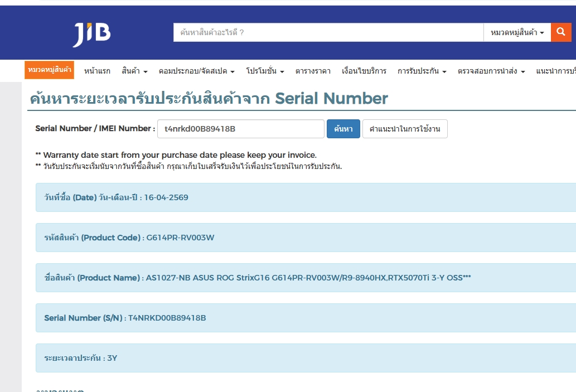This screenshot has height=392, width=576.
Task: Open the หมวดหมู่สินค้า dropdown beside the search box
Action: [x=517, y=32]
